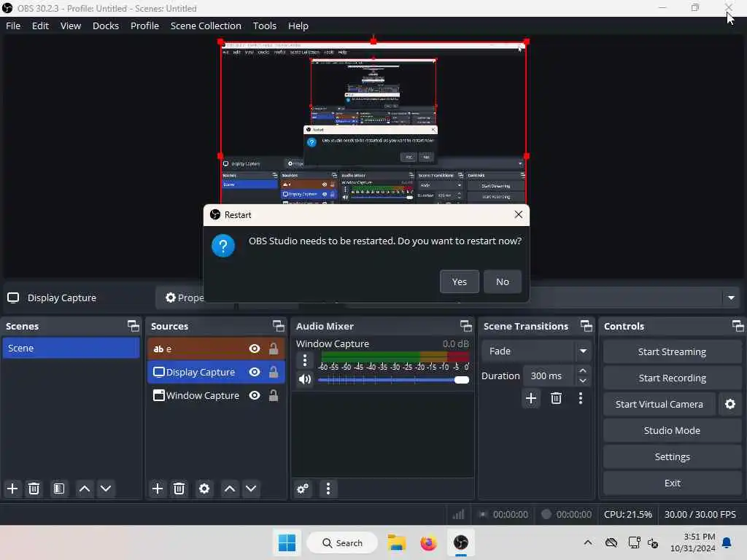Image resolution: width=747 pixels, height=560 pixels.
Task: Click Exit in Controls panel
Action: 672,483
